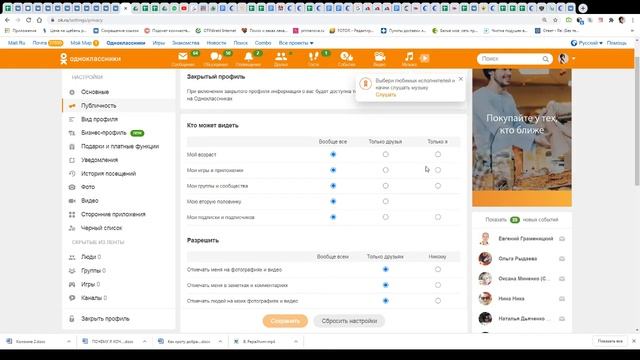This screenshot has width=640, height=360.
Task: Click the search magnifier icon in Поиск field
Action: click(545, 59)
